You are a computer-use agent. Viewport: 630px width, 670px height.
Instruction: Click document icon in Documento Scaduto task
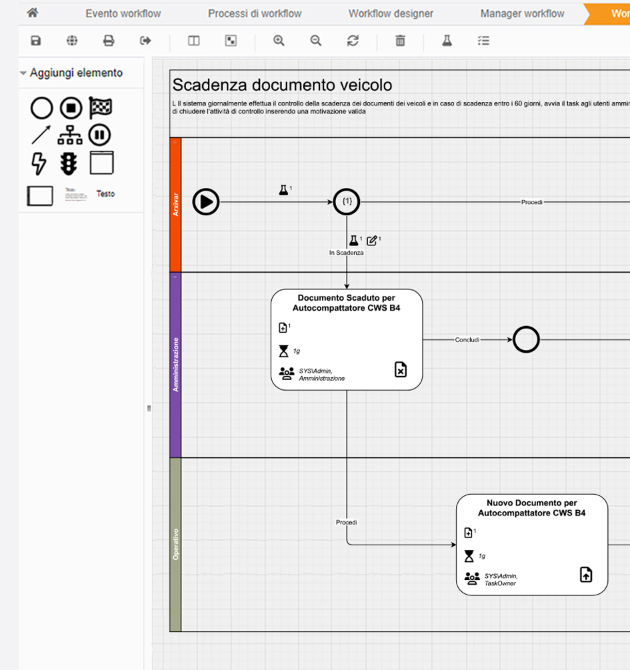click(283, 328)
